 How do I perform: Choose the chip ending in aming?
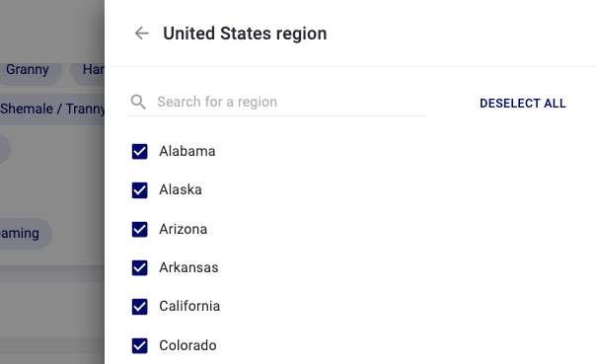click(23, 233)
